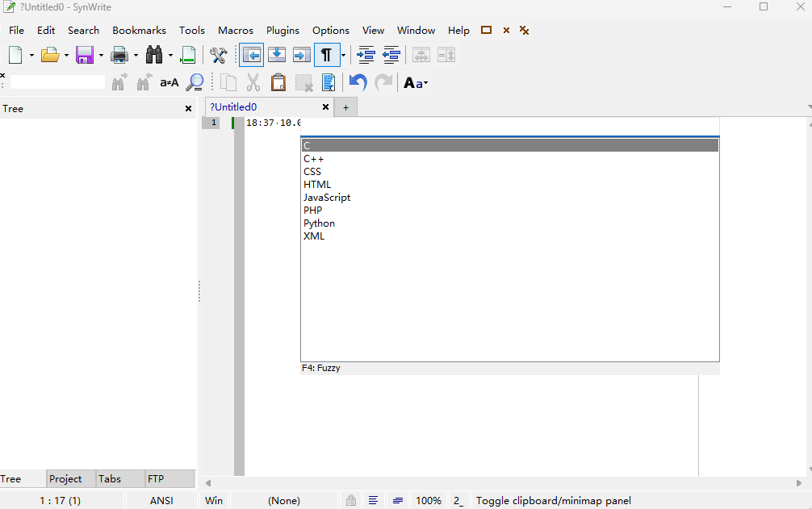Open the Macros menu
The width and height of the screenshot is (812, 509).
(x=236, y=31)
